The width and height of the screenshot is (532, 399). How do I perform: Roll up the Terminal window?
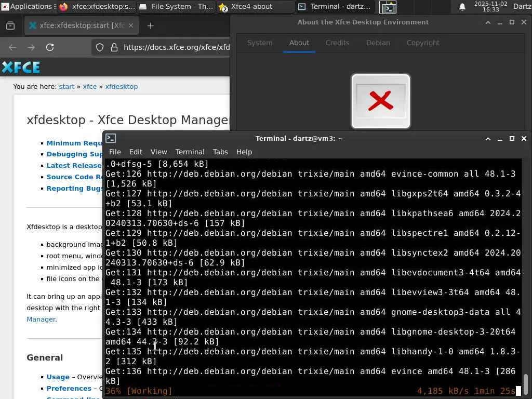(x=488, y=138)
